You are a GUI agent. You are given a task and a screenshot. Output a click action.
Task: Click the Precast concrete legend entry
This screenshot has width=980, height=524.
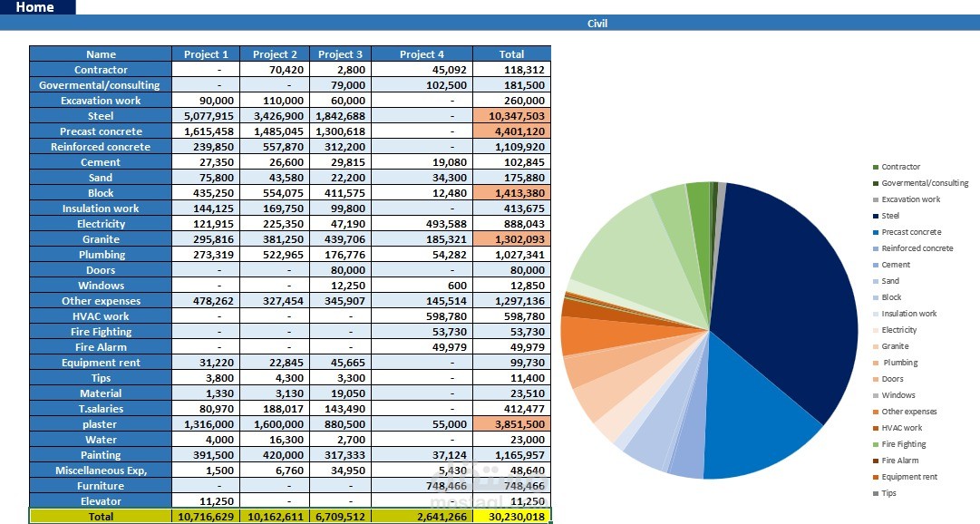[907, 232]
